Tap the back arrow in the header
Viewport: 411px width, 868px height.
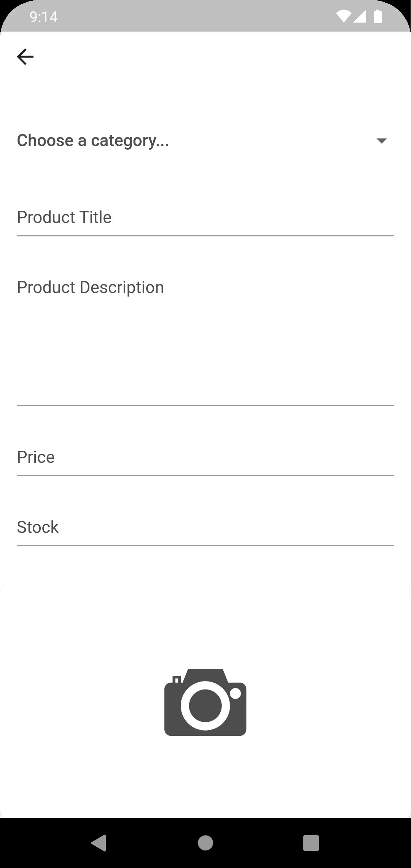click(x=25, y=57)
